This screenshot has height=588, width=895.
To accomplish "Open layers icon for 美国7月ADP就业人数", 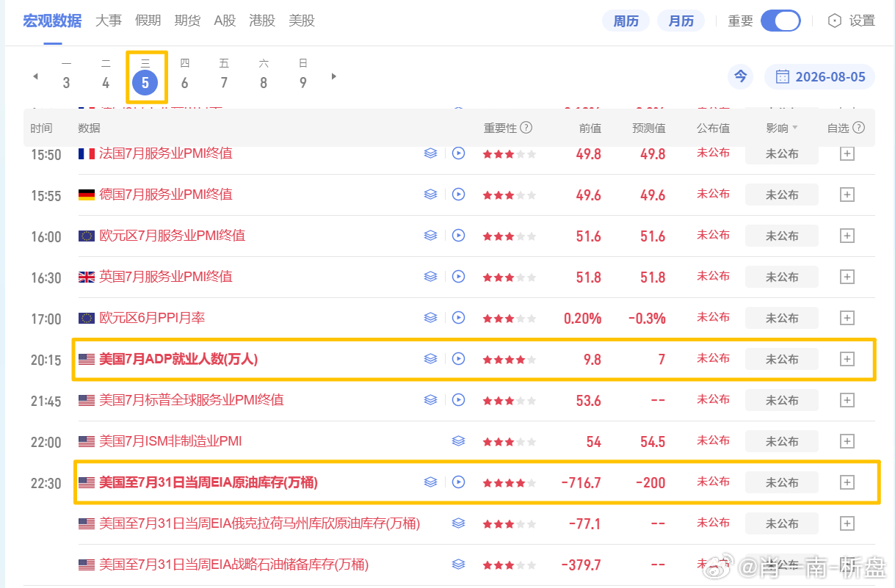I will (430, 359).
